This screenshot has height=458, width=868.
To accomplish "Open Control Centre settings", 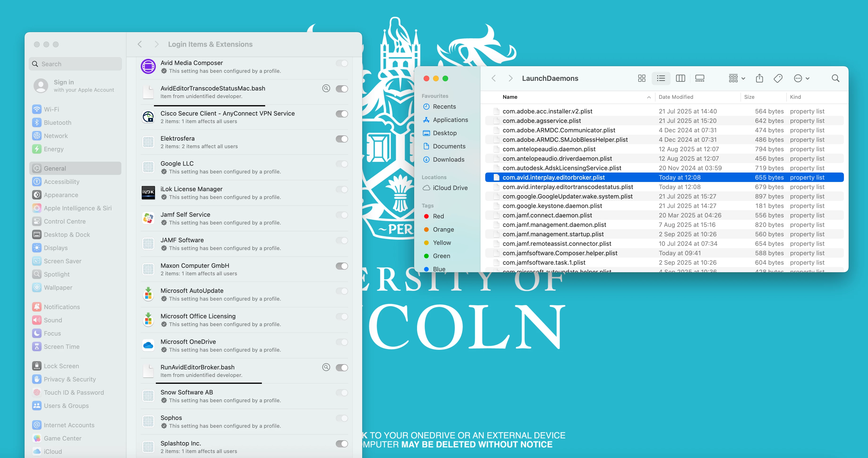I will tap(76, 221).
